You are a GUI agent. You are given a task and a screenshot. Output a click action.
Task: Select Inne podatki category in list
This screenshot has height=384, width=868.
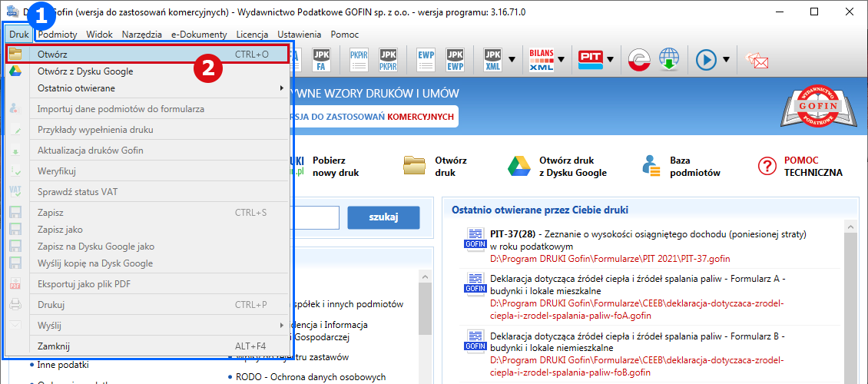click(63, 365)
